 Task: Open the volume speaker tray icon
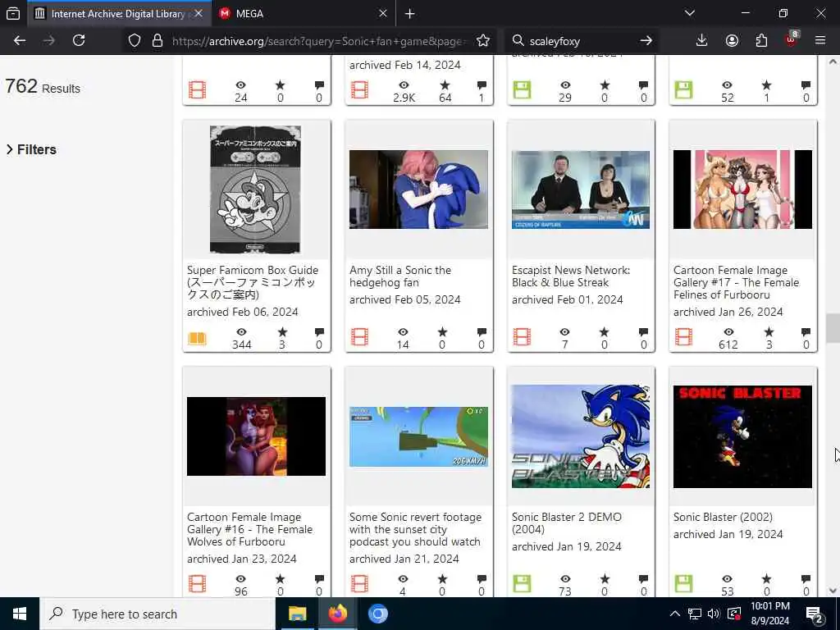(x=714, y=614)
